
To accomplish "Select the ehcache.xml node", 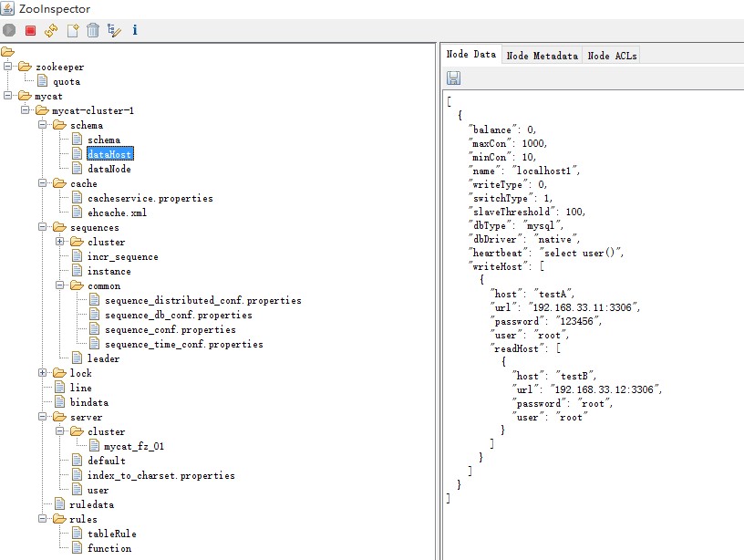I will [x=117, y=213].
